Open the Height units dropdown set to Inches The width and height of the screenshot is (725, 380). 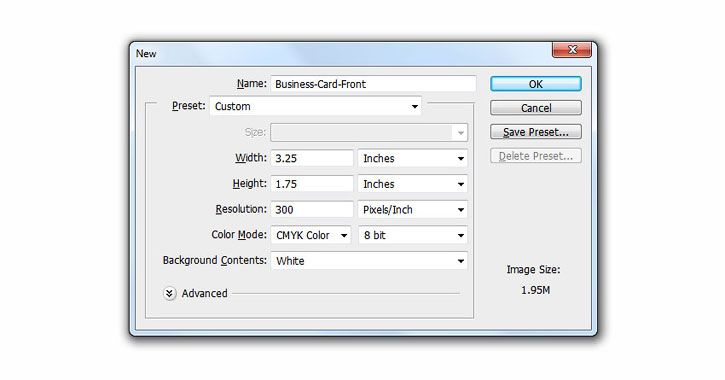click(x=413, y=184)
